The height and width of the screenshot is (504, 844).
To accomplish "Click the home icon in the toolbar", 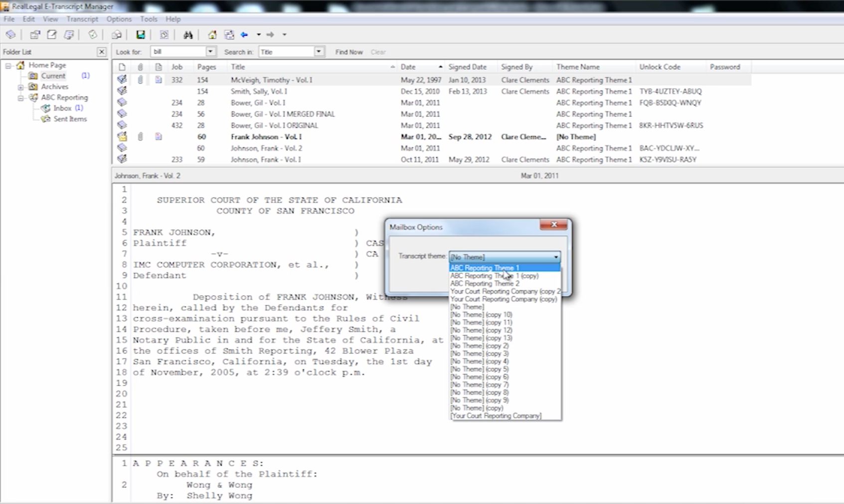I will (x=212, y=35).
